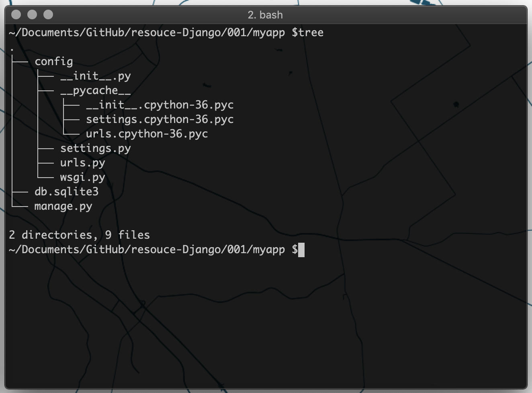Select '__init__.py' in config folder
This screenshot has width=532, height=393.
(x=96, y=76)
